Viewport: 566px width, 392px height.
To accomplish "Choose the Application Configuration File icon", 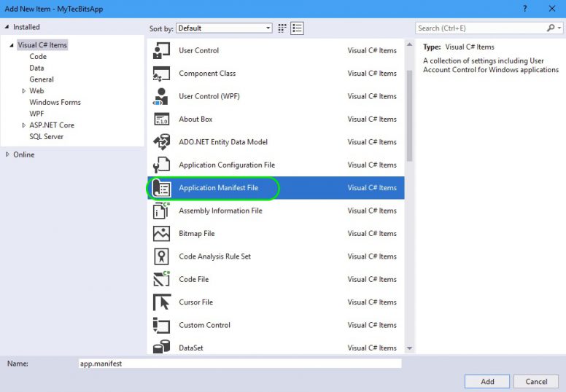I will [161, 165].
